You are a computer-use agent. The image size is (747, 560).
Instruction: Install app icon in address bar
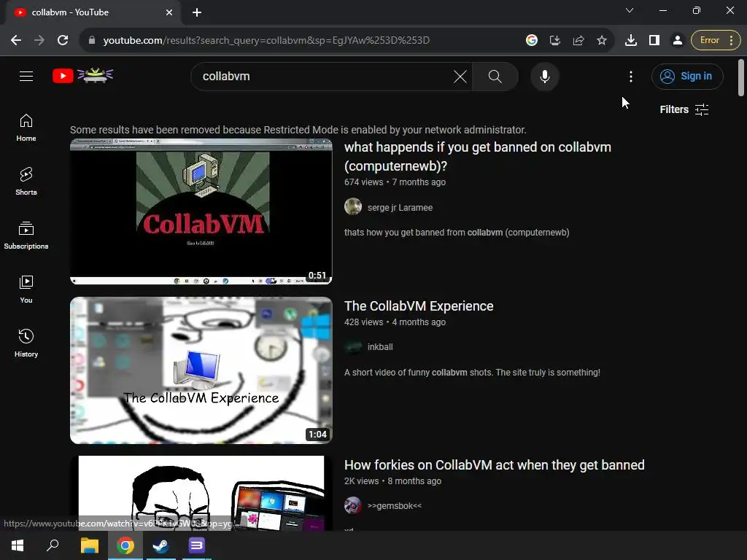tap(555, 40)
